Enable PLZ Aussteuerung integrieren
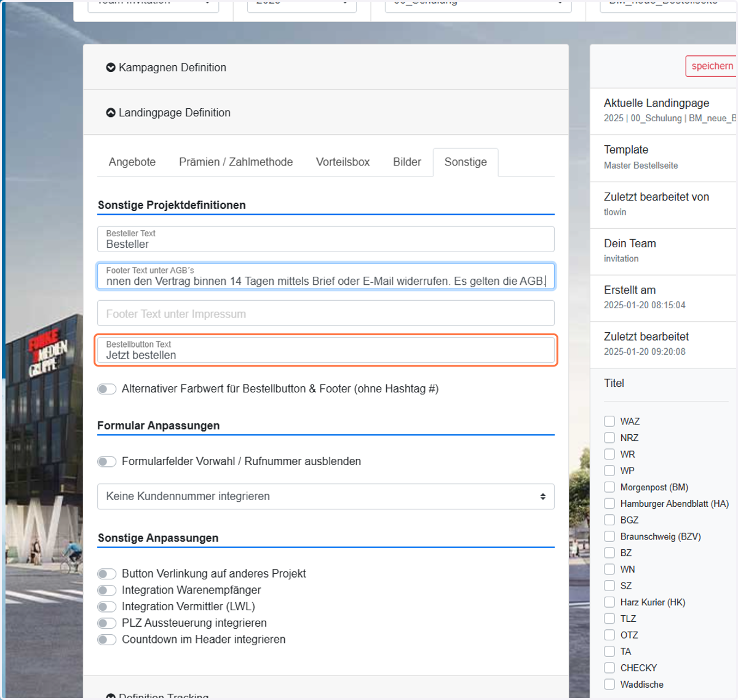The height and width of the screenshot is (700, 738). [107, 623]
